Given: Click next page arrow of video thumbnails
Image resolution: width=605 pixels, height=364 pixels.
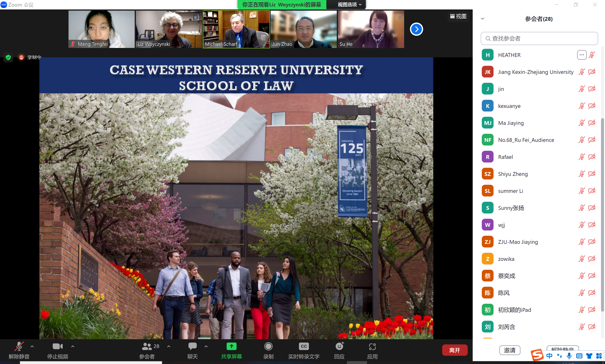Looking at the screenshot, I should (416, 29).
